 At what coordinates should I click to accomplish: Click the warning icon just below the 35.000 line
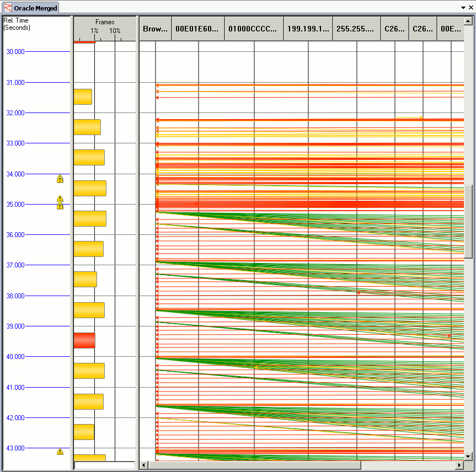pos(60,206)
